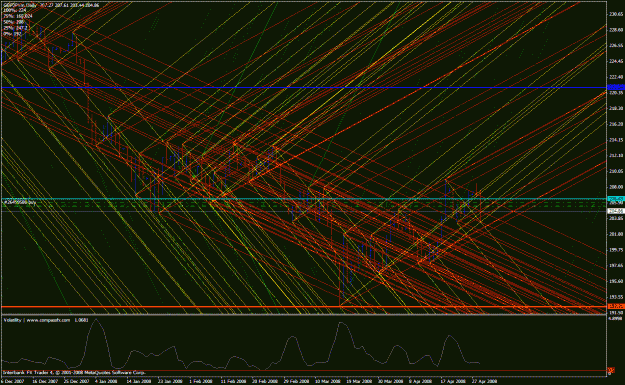The height and width of the screenshot is (385, 625).
Task: Click the Daily symbol title at chart top
Action: tap(51, 5)
